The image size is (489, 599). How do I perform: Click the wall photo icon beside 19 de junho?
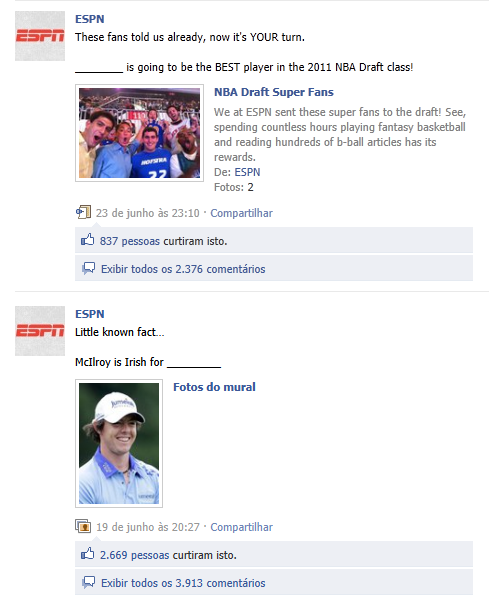tap(83, 526)
